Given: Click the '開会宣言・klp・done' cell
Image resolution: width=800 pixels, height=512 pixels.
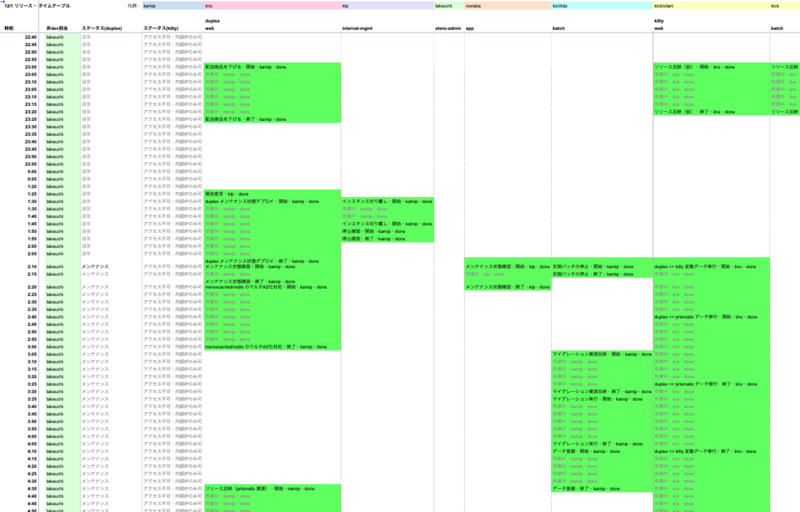Looking at the screenshot, I should [272, 194].
